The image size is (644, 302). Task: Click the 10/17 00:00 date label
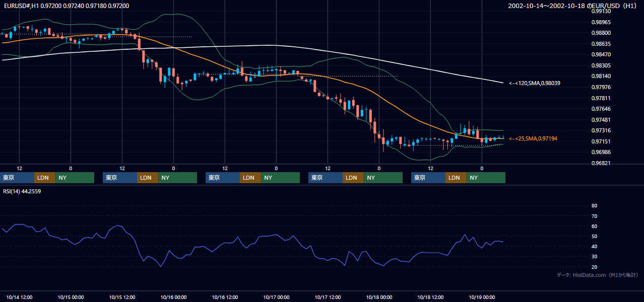[276, 297]
